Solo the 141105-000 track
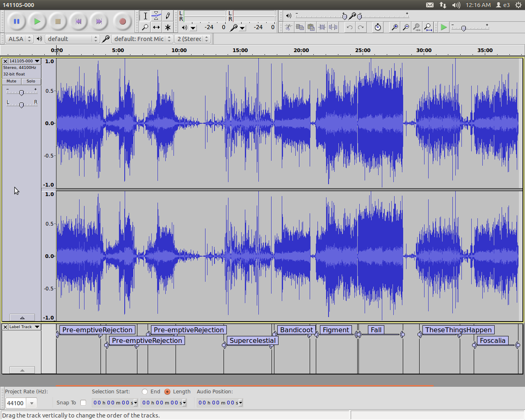525x420 pixels. pos(31,81)
